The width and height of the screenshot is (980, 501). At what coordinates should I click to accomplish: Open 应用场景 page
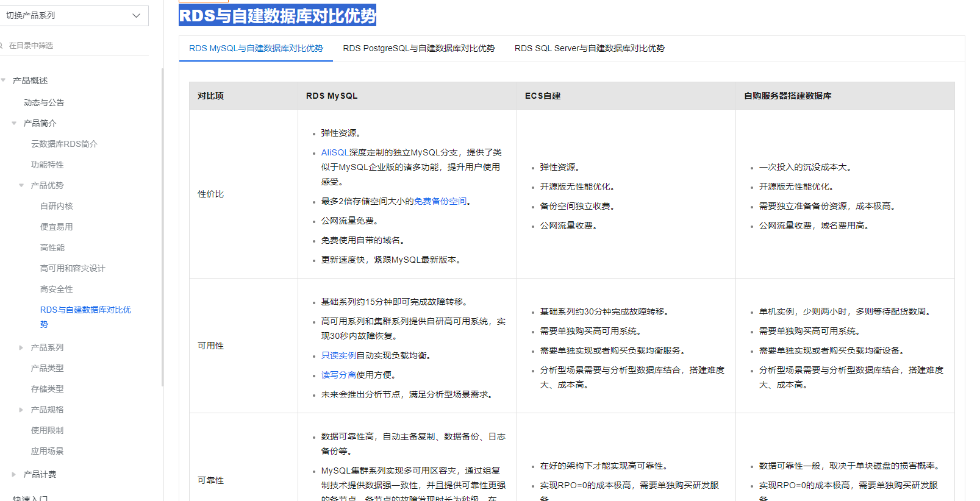(x=48, y=451)
